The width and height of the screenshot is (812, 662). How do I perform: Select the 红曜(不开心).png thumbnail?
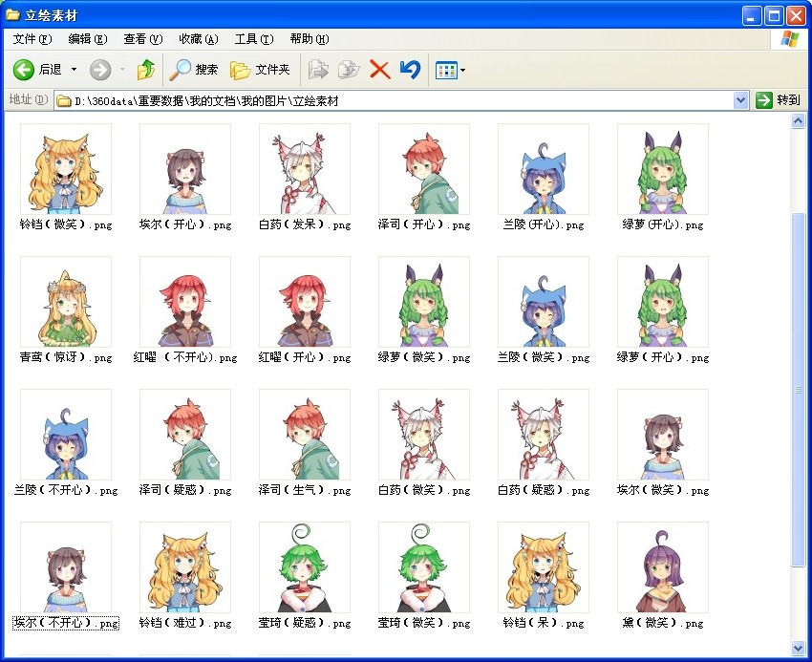[185, 302]
